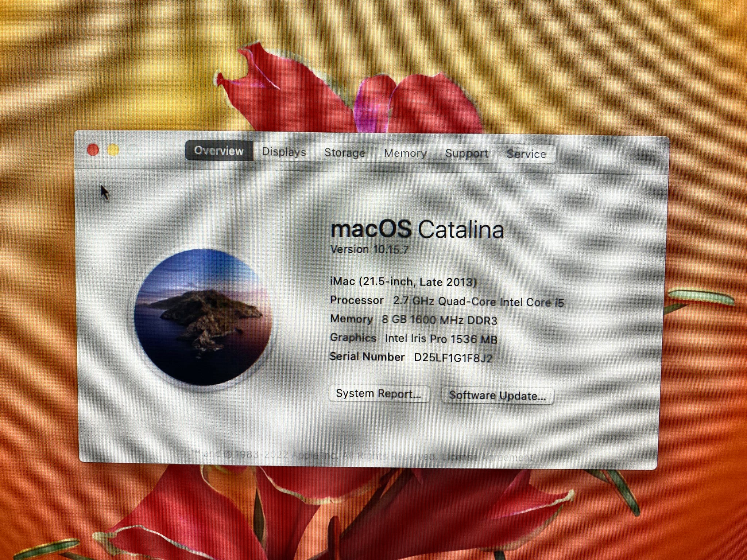
Task: Click the memory value 8 GB 1600 MHz DDR3
Action: coord(440,320)
